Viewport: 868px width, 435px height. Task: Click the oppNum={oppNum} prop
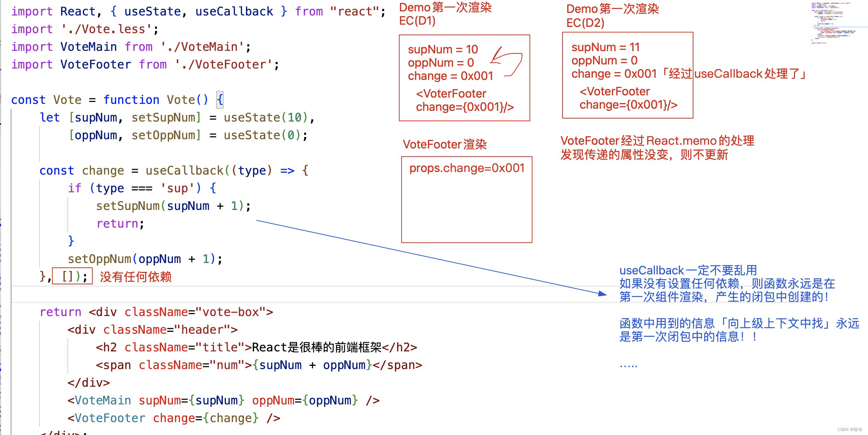click(305, 400)
